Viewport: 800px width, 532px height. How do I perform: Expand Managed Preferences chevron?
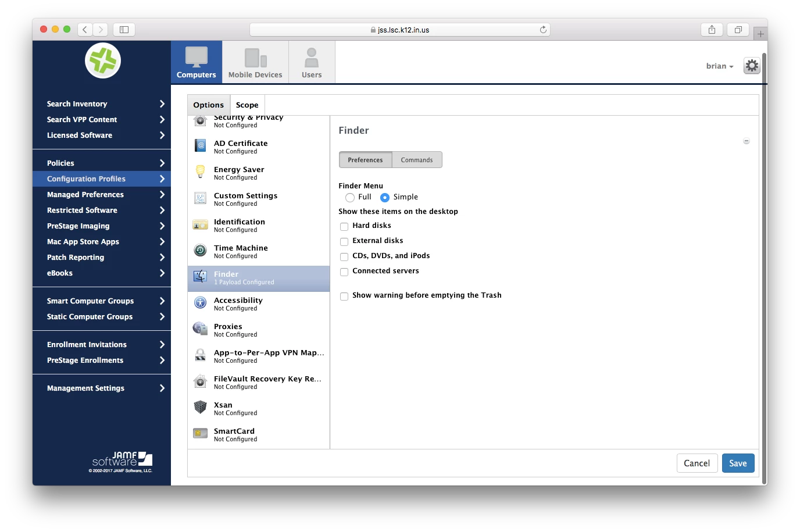coord(162,194)
